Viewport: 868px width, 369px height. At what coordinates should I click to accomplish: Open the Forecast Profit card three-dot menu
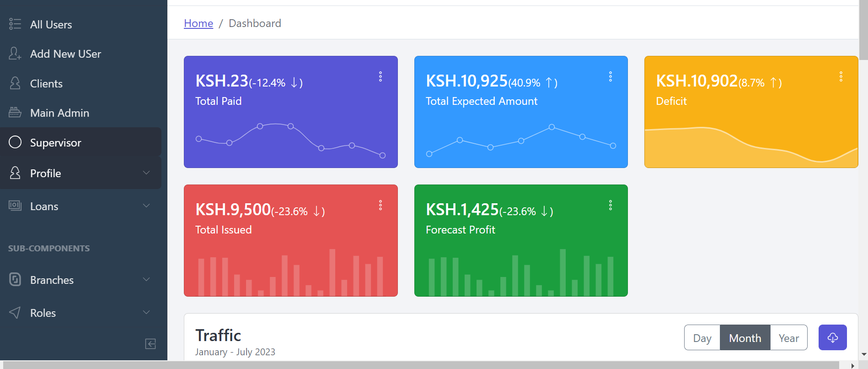click(610, 206)
